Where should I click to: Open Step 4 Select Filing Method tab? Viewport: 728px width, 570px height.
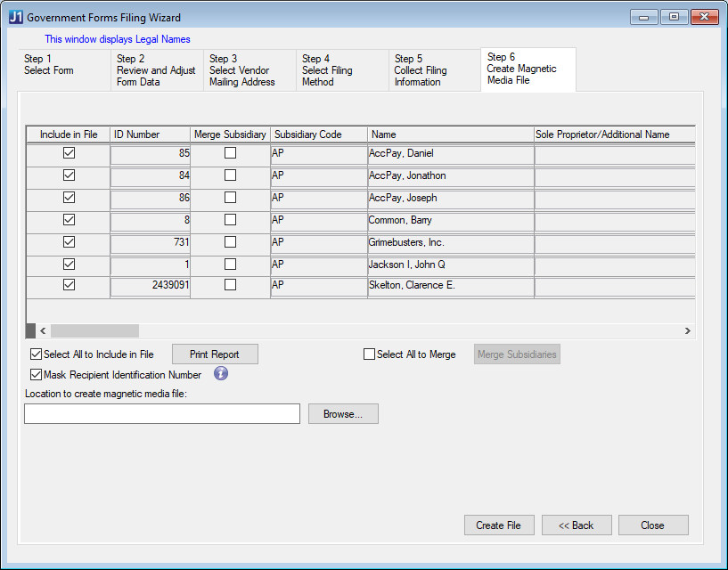pos(342,70)
